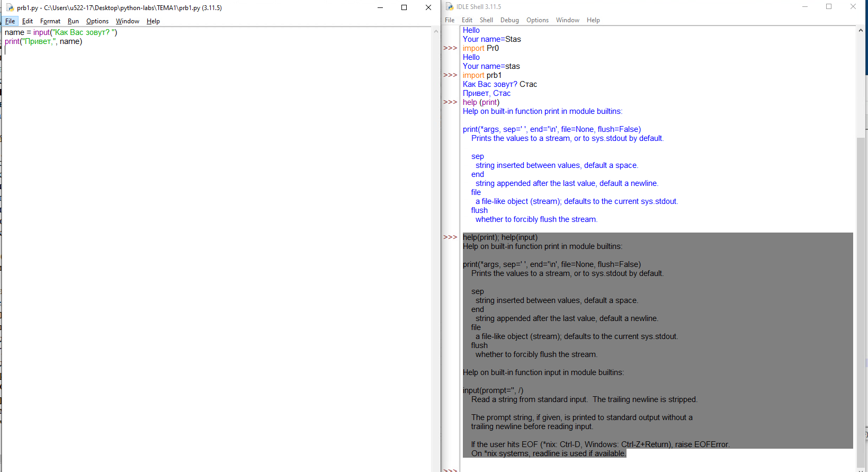Open the File menu in prb1.py editor
The width and height of the screenshot is (868, 472).
[10, 21]
